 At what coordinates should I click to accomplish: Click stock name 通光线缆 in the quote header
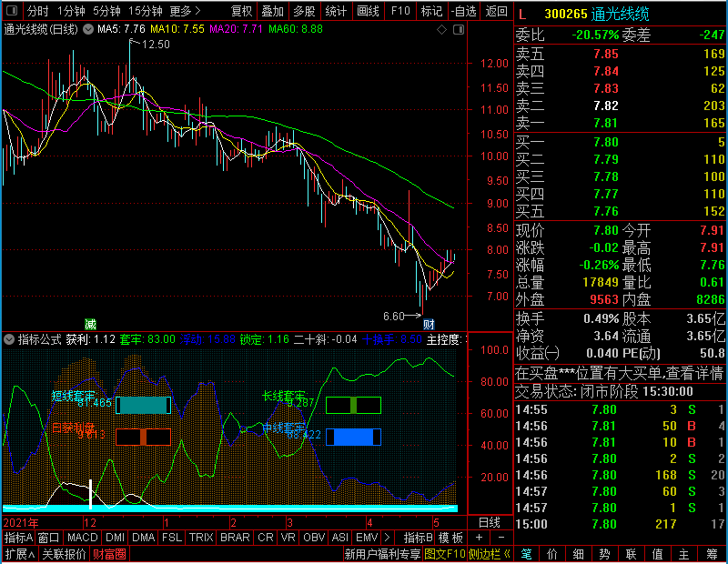point(621,15)
